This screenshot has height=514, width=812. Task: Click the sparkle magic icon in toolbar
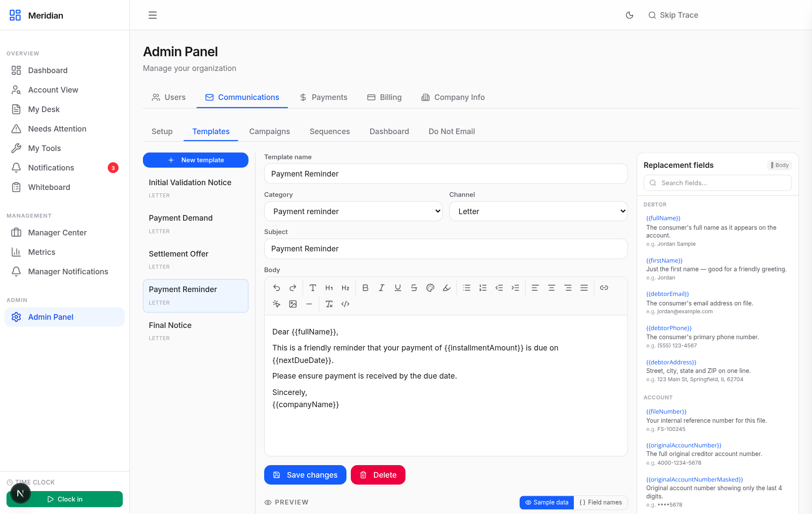[276, 304]
